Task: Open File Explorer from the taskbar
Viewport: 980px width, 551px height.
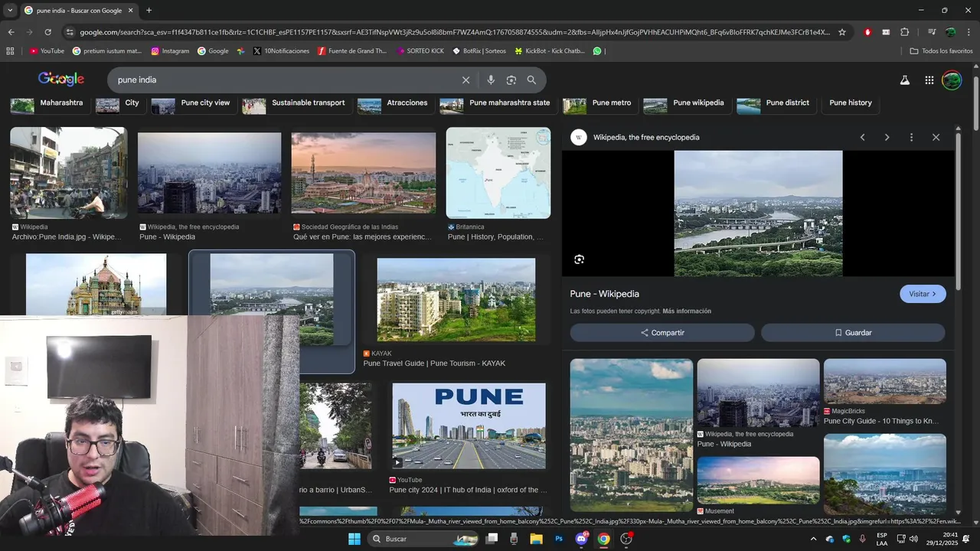Action: click(x=536, y=539)
